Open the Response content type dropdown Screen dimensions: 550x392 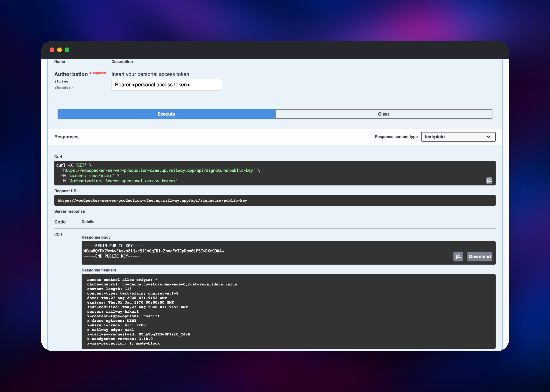(x=458, y=137)
